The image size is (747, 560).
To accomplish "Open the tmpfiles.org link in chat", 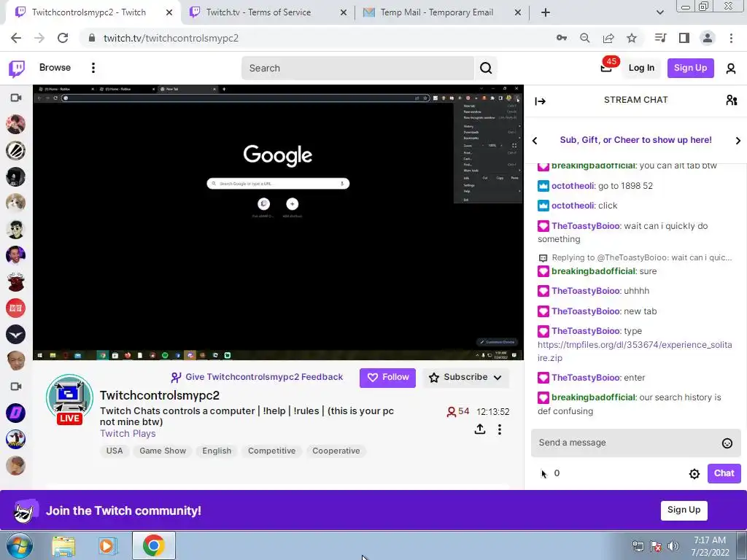I will coord(635,351).
